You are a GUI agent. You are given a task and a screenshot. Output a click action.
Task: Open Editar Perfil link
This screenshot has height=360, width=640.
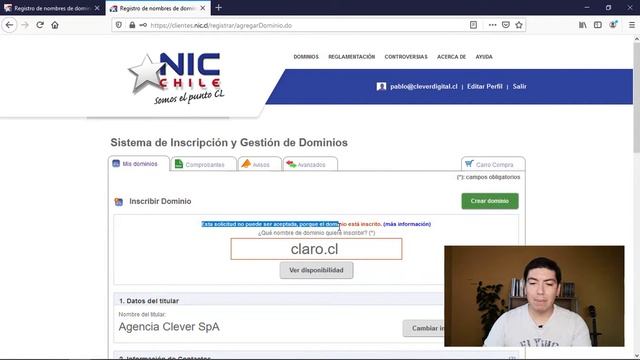point(484,87)
